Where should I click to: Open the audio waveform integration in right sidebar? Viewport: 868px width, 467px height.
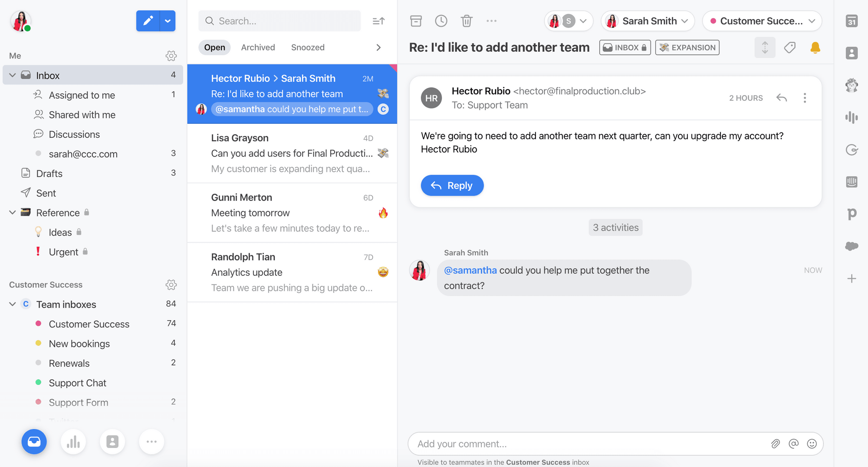(852, 117)
